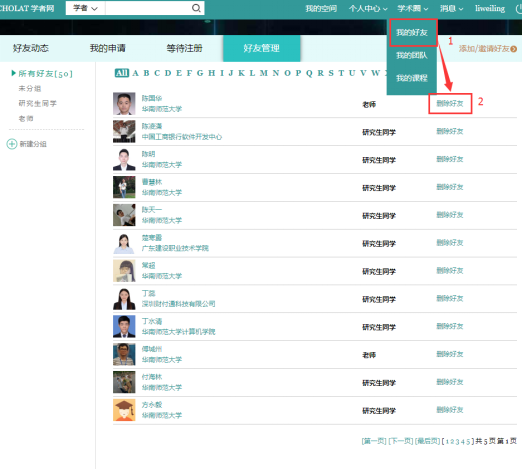
Task: Switch to the 我的申请 tab
Action: click(x=108, y=48)
